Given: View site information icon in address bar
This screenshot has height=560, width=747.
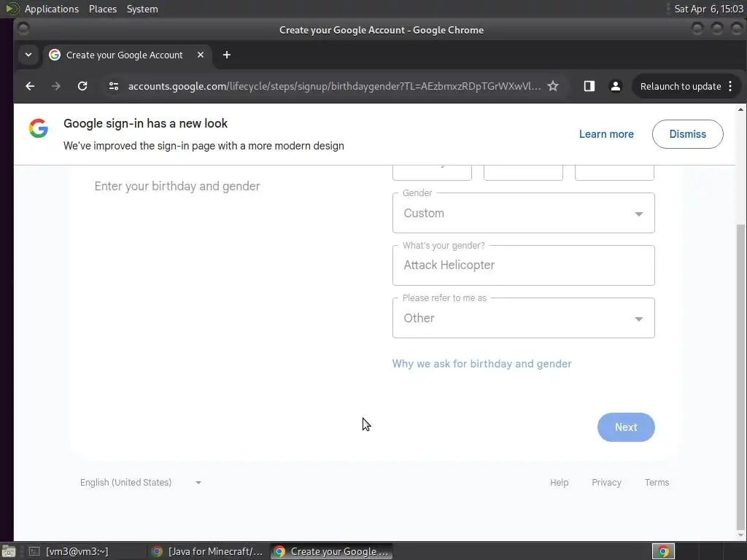Looking at the screenshot, I should (x=113, y=86).
